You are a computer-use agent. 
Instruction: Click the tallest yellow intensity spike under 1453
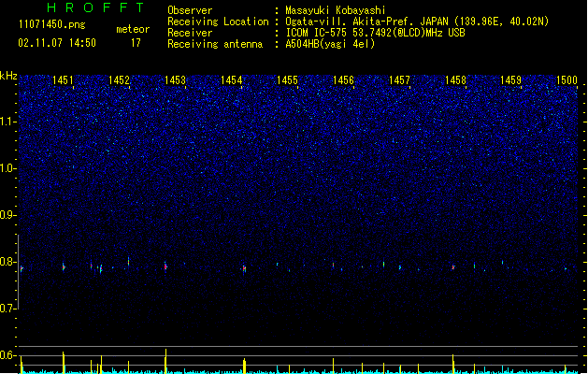pos(165,361)
